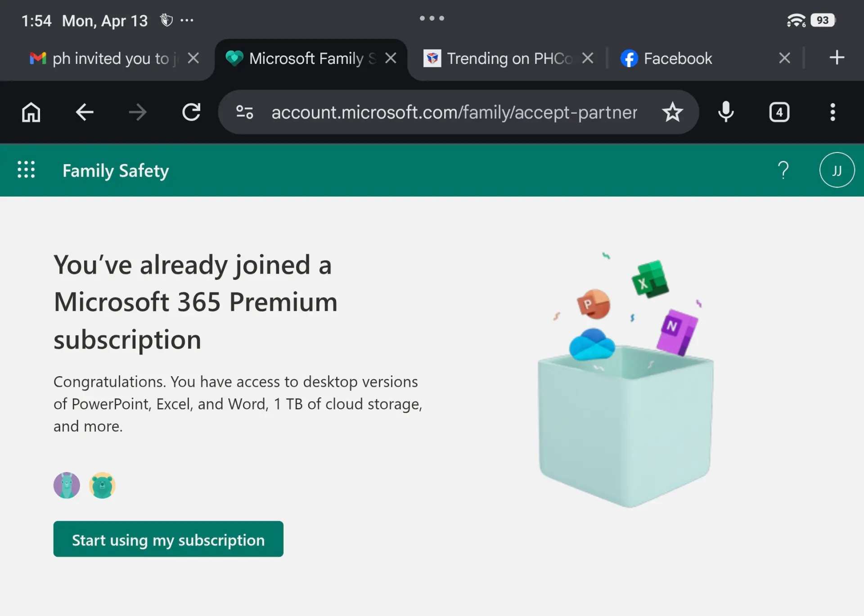View site information settings icon
The height and width of the screenshot is (616, 864).
coord(245,112)
